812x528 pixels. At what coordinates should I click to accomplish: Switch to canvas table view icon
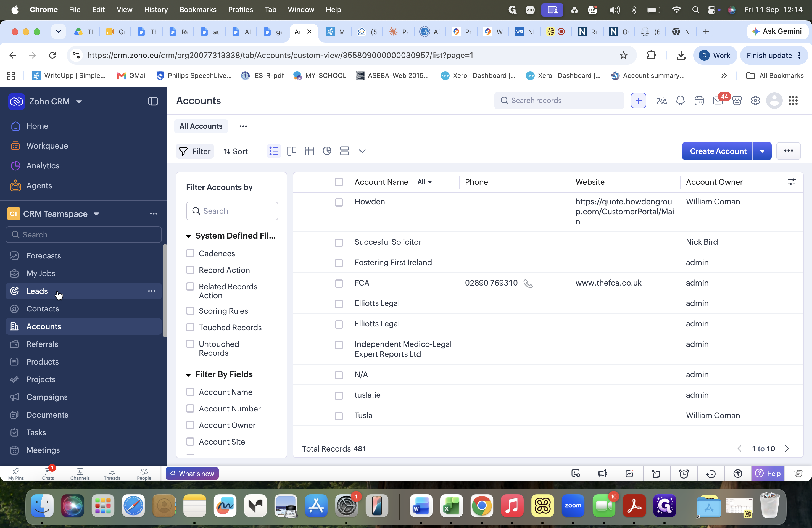point(309,151)
